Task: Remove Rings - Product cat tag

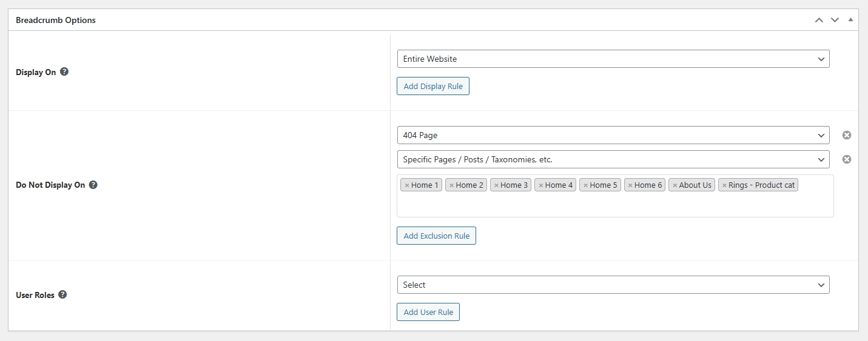Action: 724,185
